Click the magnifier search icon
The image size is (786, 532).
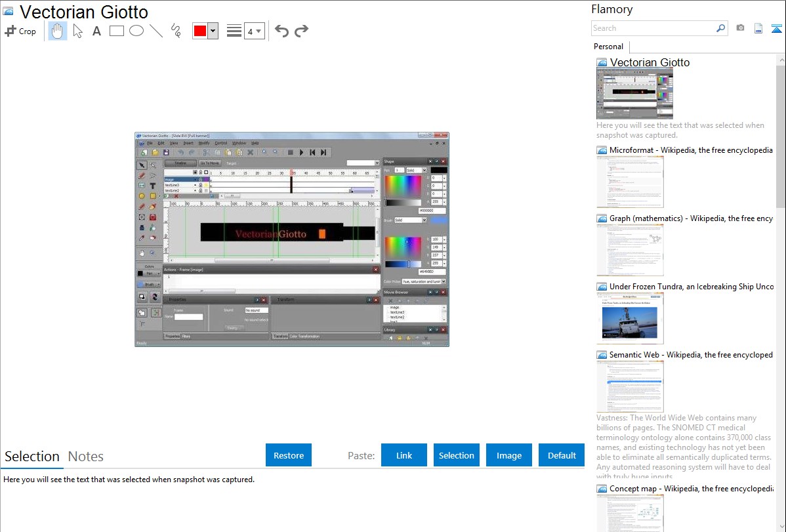[x=721, y=28]
